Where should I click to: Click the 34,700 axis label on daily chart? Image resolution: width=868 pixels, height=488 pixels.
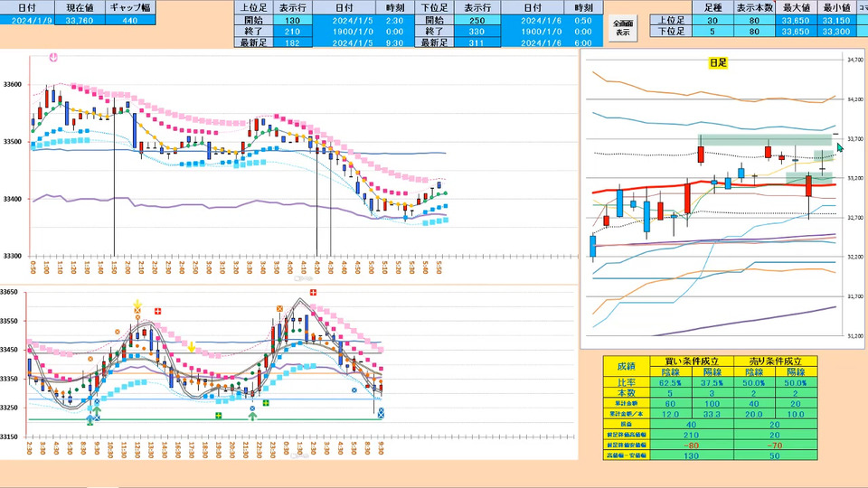(855, 60)
